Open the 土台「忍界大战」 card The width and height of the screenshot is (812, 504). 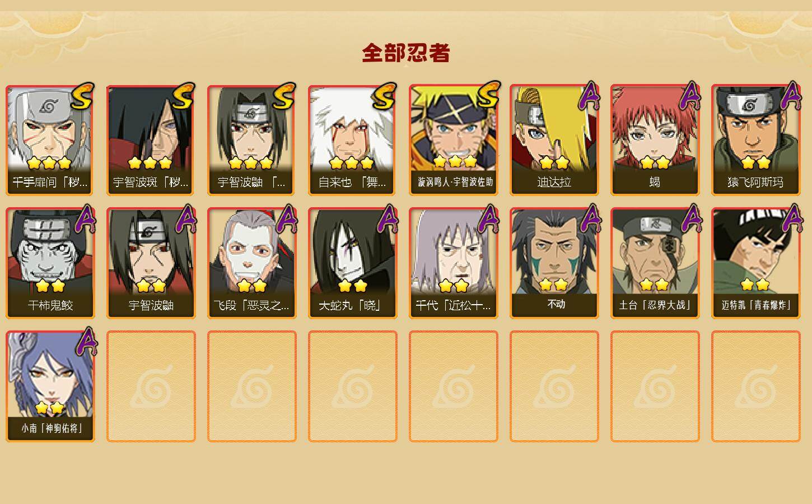[x=655, y=263]
